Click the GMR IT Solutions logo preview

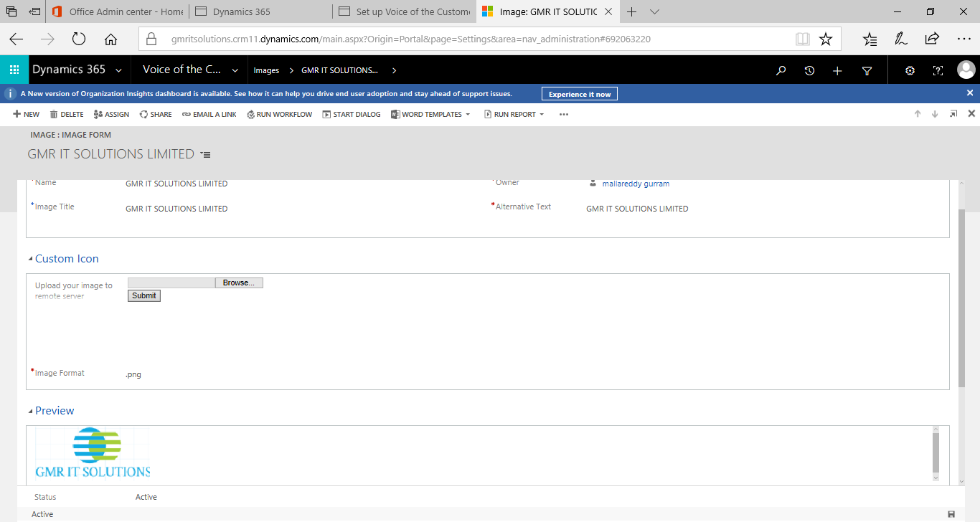pos(93,452)
